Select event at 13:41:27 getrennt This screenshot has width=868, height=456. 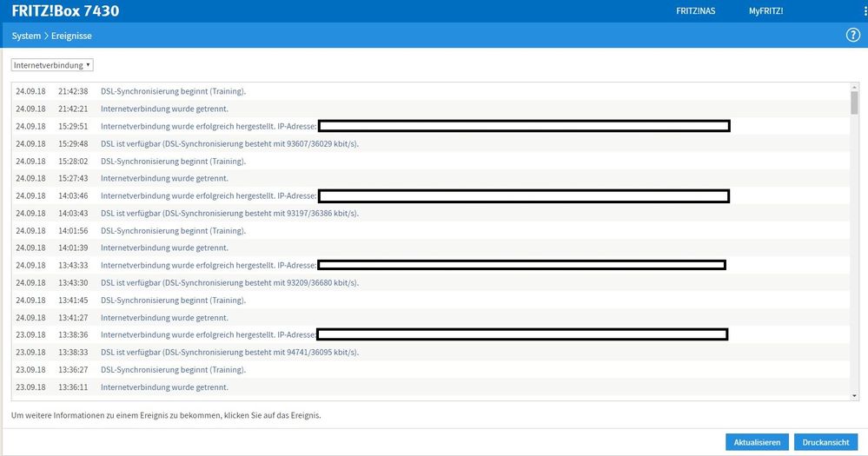point(431,318)
